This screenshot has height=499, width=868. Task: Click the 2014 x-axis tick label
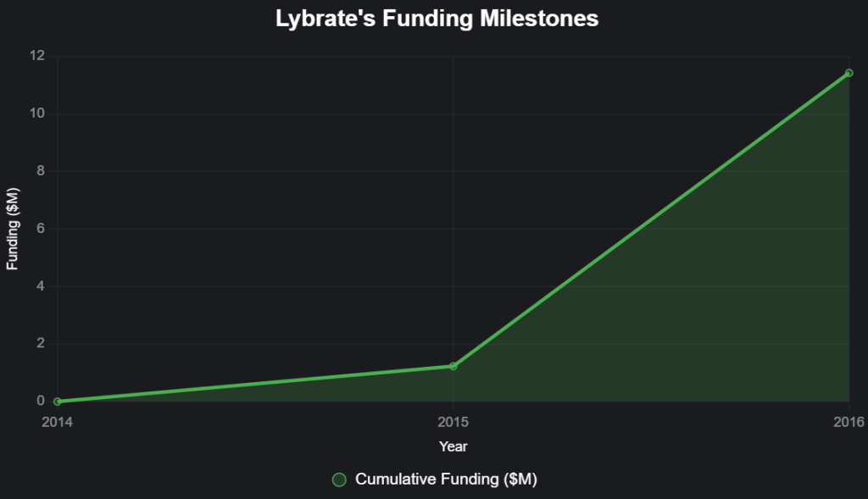coord(58,421)
